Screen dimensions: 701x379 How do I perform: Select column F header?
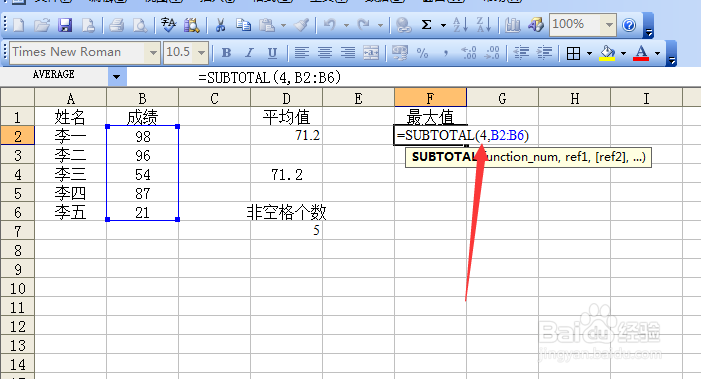pos(430,98)
